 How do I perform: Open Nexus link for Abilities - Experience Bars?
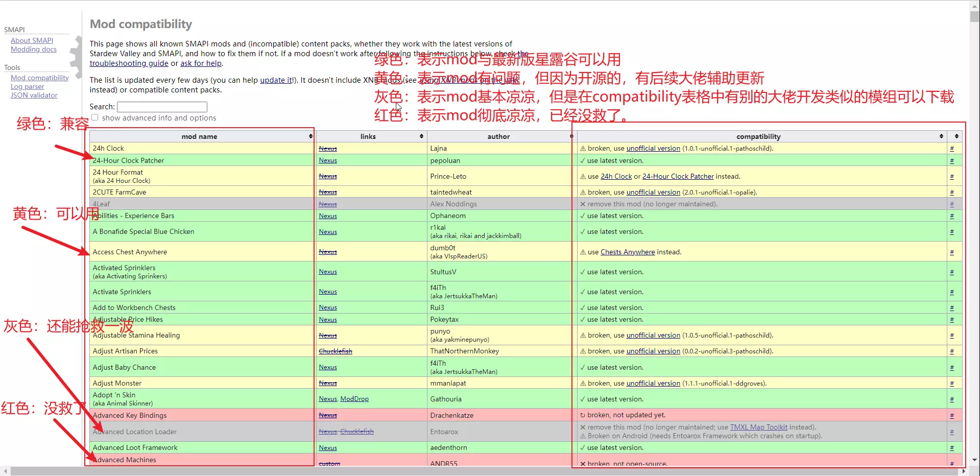coord(328,216)
